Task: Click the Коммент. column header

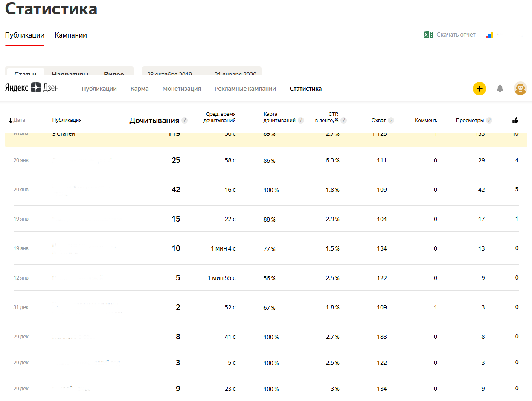Action: pyautogui.click(x=426, y=121)
